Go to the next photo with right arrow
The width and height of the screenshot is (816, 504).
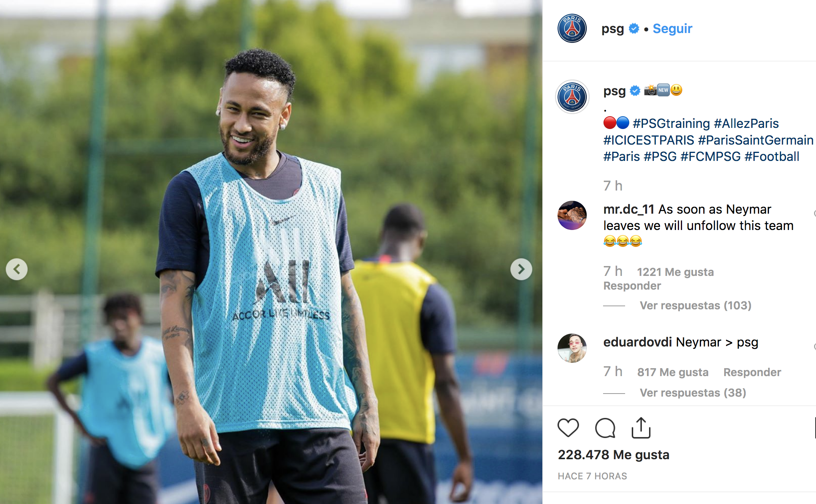[x=521, y=269]
